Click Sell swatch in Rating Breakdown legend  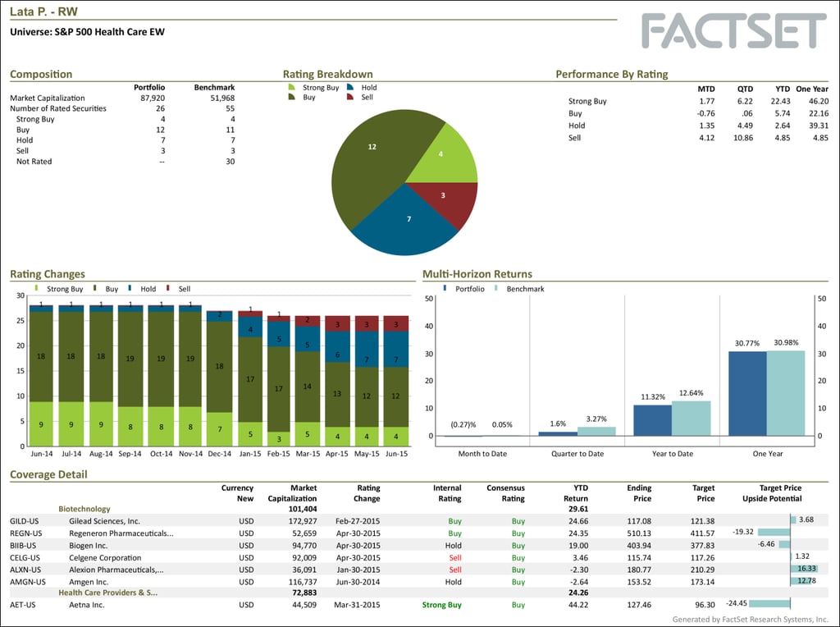(350, 97)
